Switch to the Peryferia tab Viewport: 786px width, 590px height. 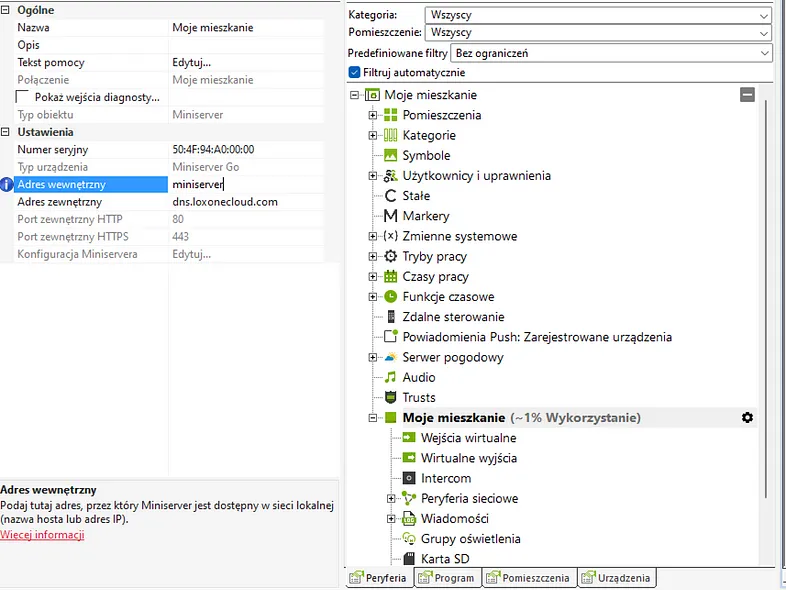379,577
